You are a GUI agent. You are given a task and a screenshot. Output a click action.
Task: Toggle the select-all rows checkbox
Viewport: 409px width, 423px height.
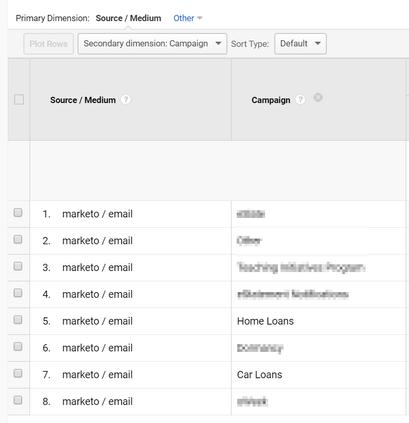pyautogui.click(x=19, y=99)
